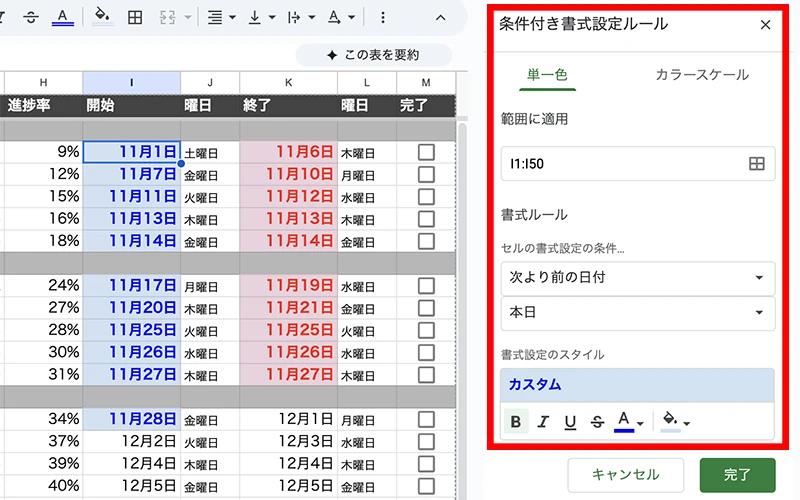Enable underline in the rule style toolbar
Image resolution: width=800 pixels, height=500 pixels.
click(x=570, y=422)
